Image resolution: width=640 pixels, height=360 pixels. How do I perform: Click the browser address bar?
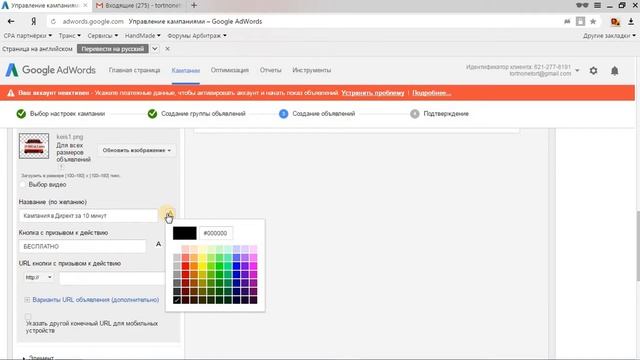click(302, 22)
